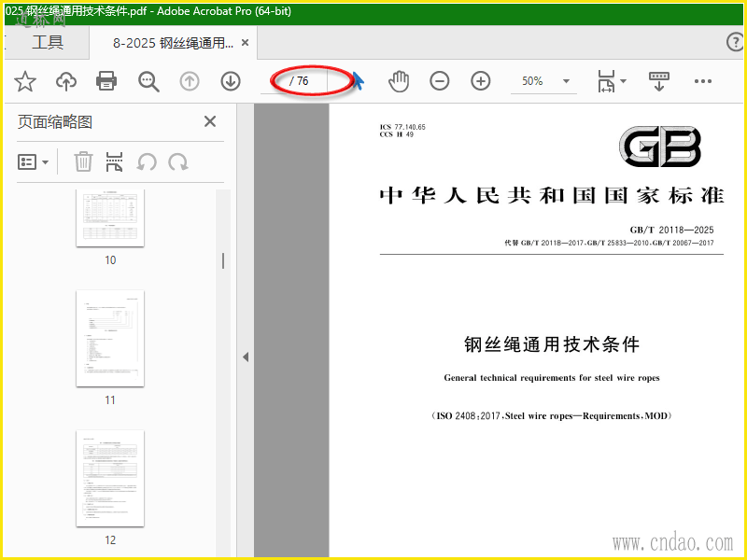Click the GB/T 20118—2025 standard number
This screenshot has width=747, height=560.
(x=671, y=230)
